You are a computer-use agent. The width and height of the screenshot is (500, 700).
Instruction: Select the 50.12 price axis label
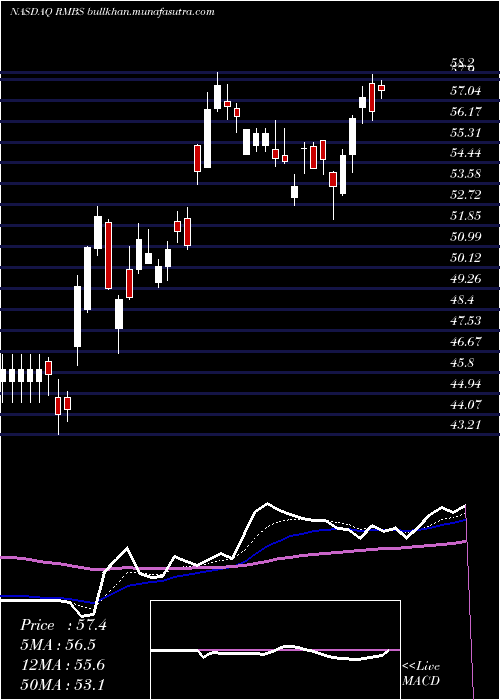466,258
